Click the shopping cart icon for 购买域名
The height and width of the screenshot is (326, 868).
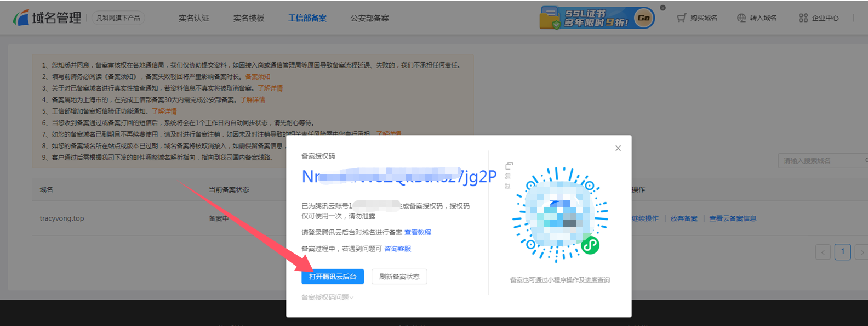tap(682, 18)
